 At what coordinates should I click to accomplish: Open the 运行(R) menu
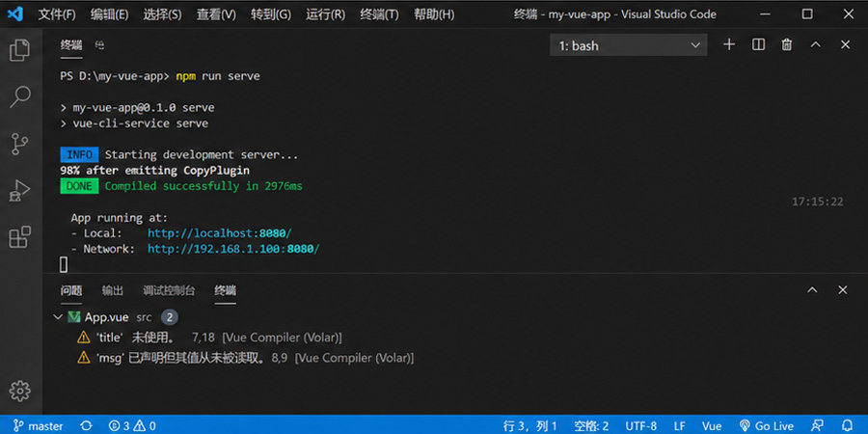pyautogui.click(x=325, y=14)
